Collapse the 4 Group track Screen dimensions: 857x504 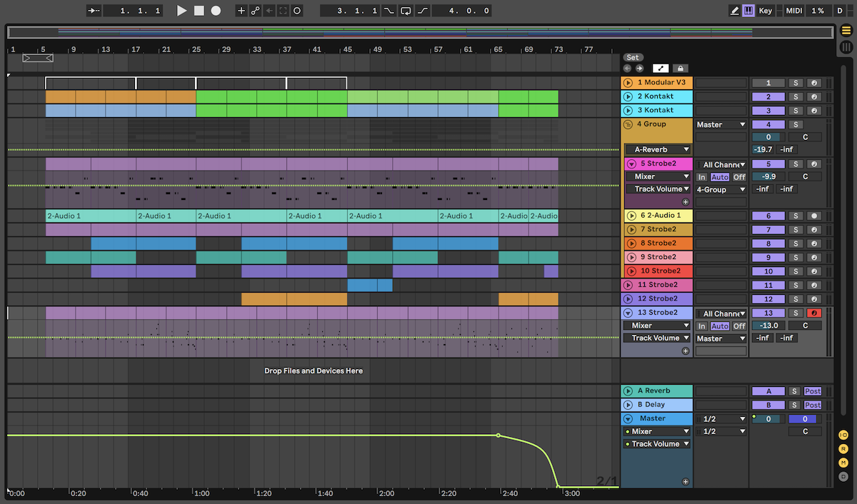tap(628, 124)
